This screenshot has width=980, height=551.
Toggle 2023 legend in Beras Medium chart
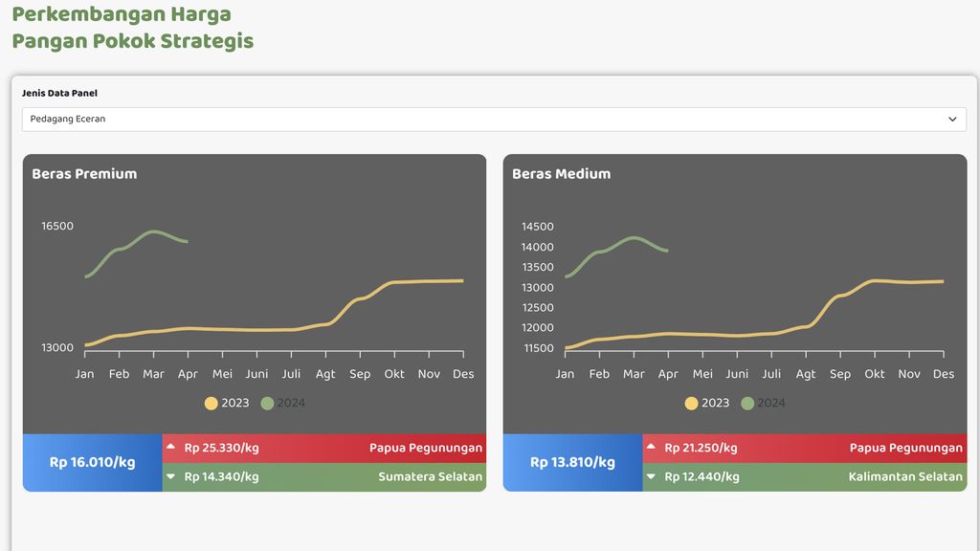coord(707,403)
